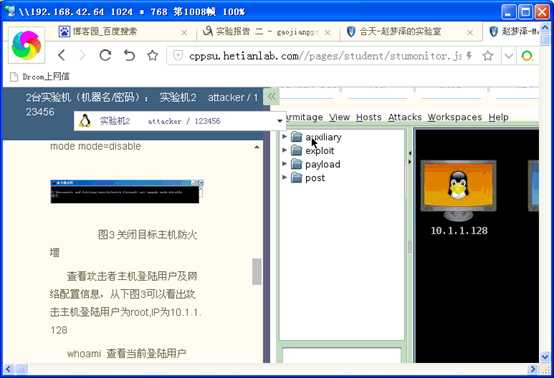Select the post tree item

pyautogui.click(x=315, y=178)
